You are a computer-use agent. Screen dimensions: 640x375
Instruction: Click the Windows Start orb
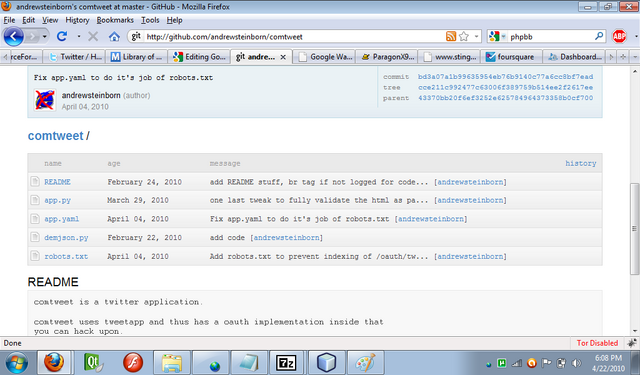(x=16, y=363)
